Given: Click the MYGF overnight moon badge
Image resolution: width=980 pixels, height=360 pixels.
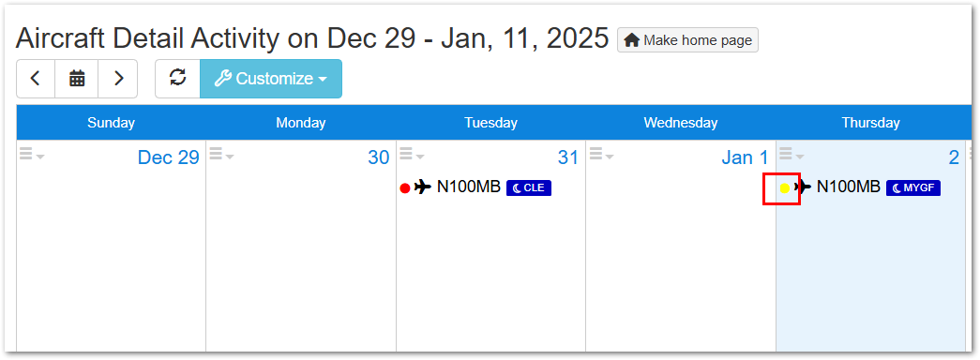Looking at the screenshot, I should (913, 187).
